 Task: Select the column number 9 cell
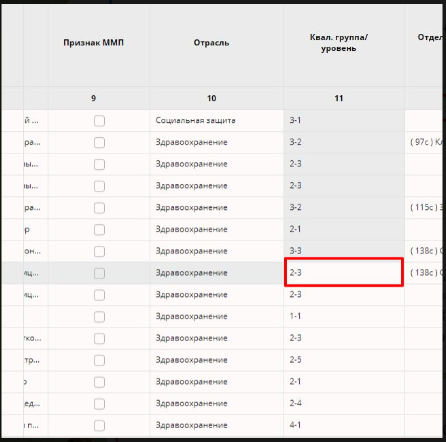99,98
